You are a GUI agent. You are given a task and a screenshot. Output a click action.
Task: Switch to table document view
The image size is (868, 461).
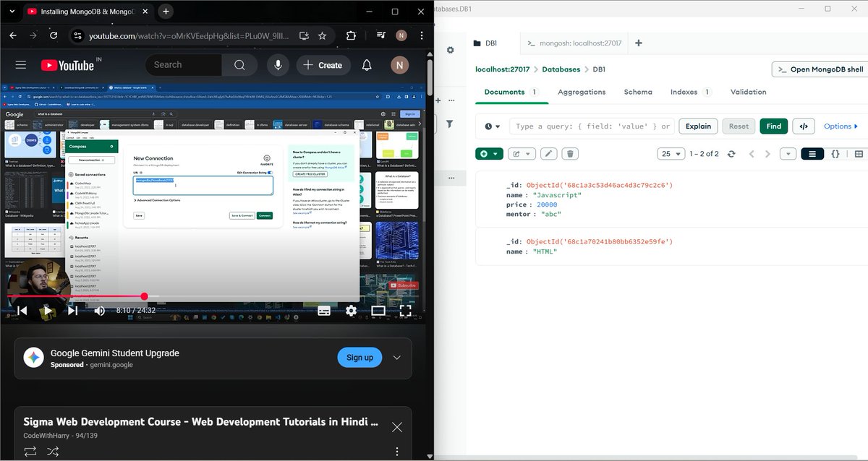tap(858, 154)
